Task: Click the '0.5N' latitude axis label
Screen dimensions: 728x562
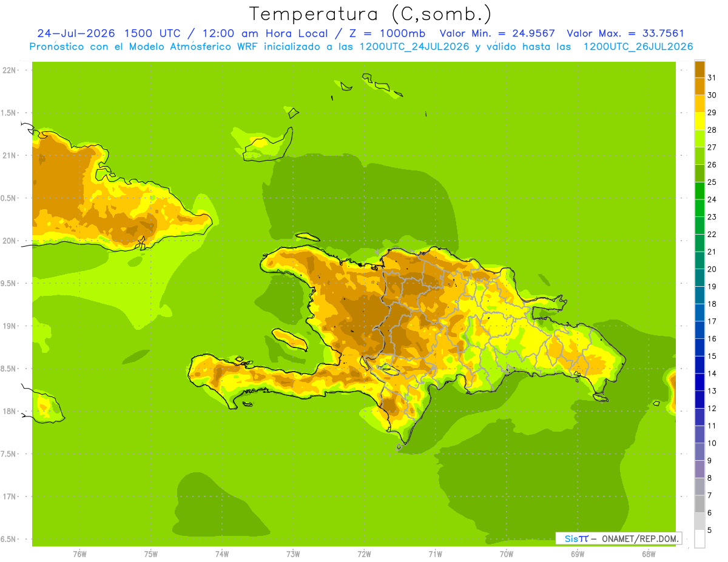Action: [9, 198]
